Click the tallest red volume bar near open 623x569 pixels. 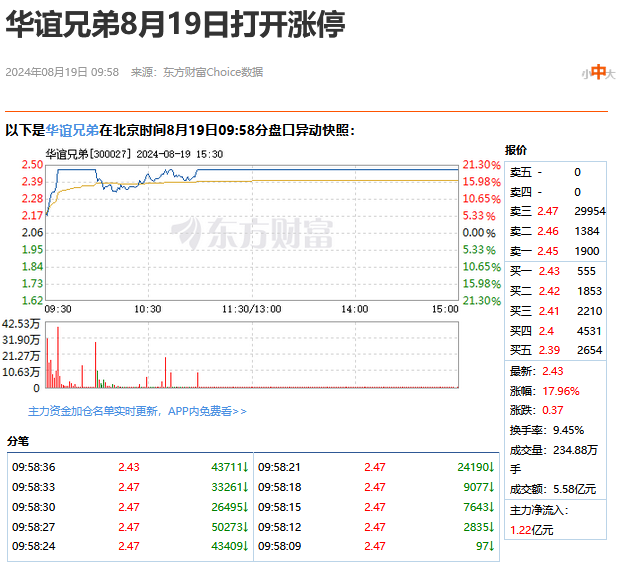58,357
